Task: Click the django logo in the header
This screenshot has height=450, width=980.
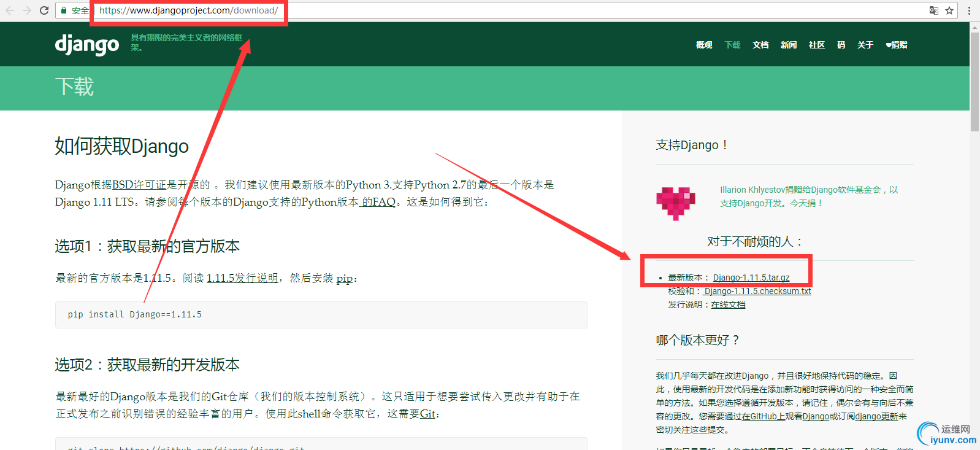Action: tap(87, 45)
